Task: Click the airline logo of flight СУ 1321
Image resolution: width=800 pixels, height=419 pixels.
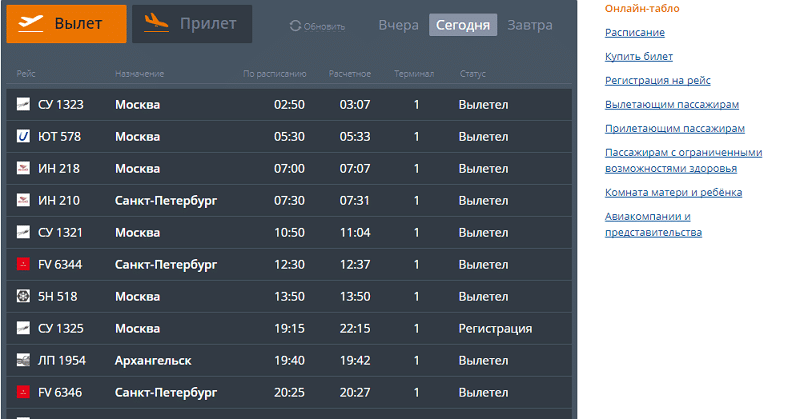Action: 23,232
